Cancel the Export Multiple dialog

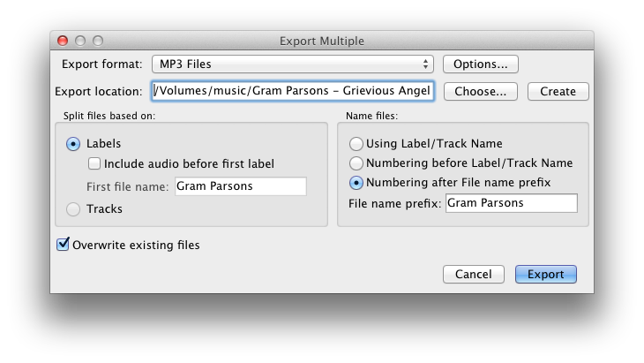(x=474, y=274)
